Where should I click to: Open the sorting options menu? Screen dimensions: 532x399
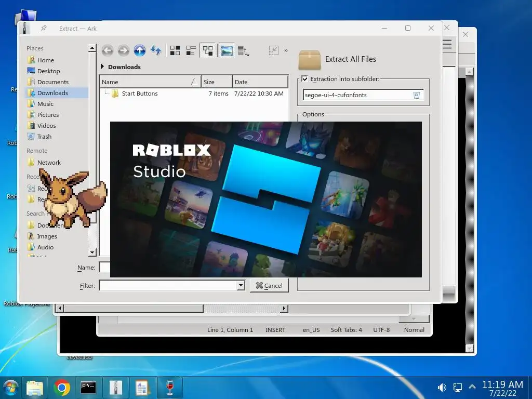coord(243,50)
